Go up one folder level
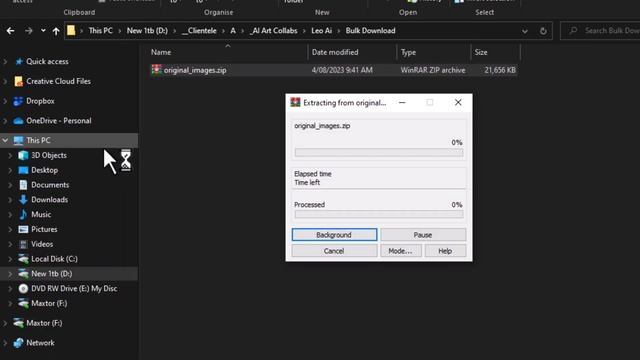Screen dimensions: 640x360 click(56, 31)
